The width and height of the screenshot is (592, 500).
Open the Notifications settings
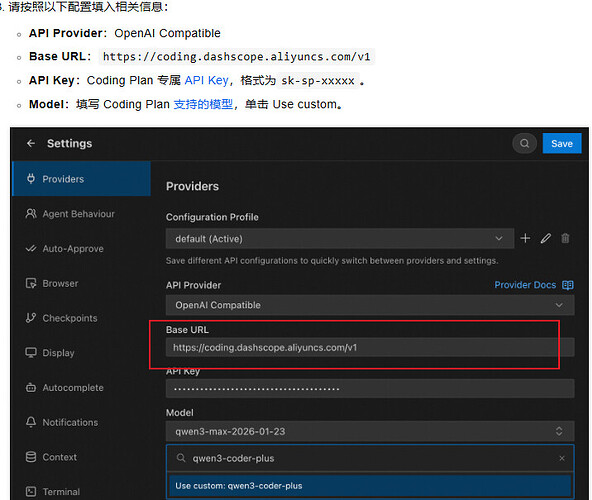81,422
